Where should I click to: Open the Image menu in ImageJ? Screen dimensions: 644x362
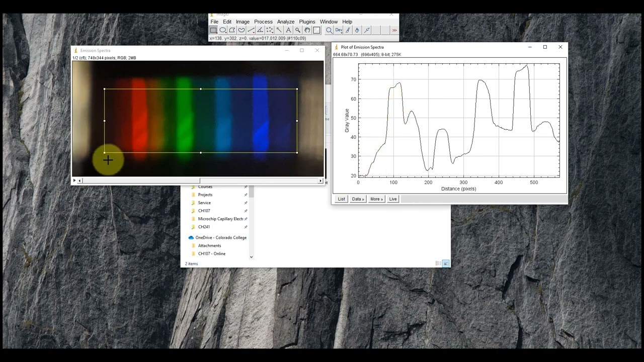coord(243,22)
